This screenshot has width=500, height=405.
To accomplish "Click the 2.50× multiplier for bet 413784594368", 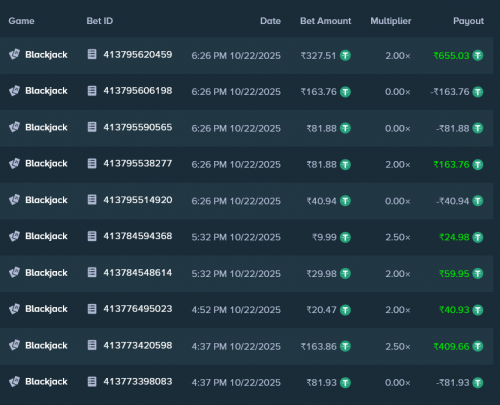I will pos(398,237).
